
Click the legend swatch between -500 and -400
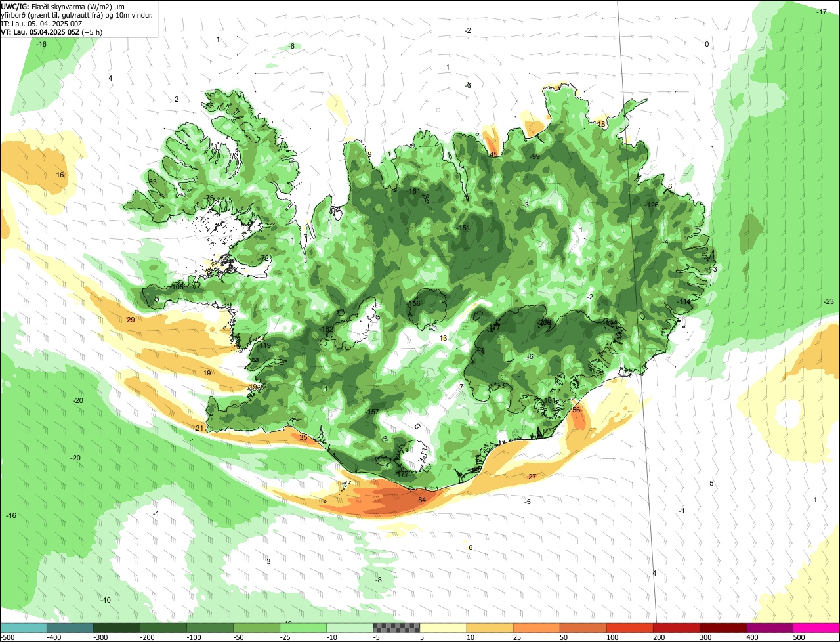[24, 628]
